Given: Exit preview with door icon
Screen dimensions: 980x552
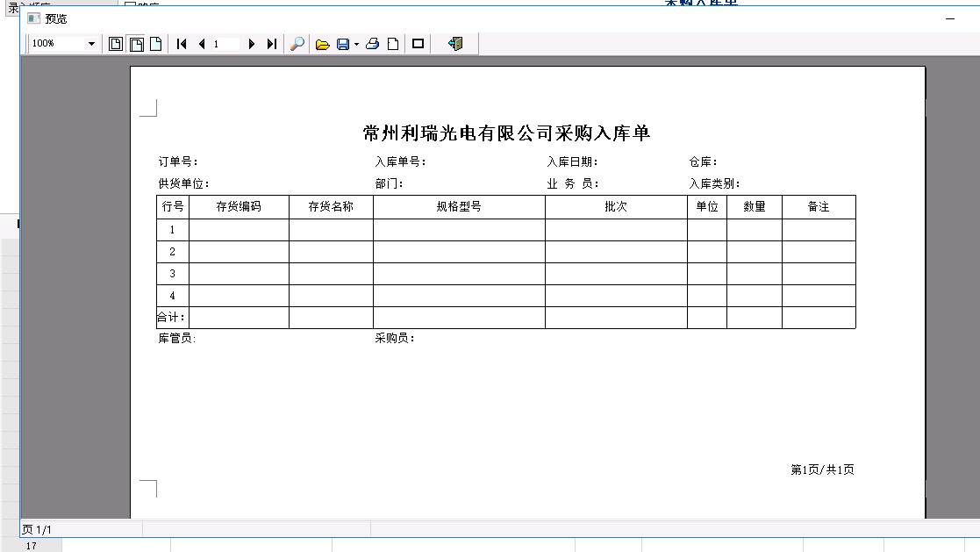Looking at the screenshot, I should point(455,44).
